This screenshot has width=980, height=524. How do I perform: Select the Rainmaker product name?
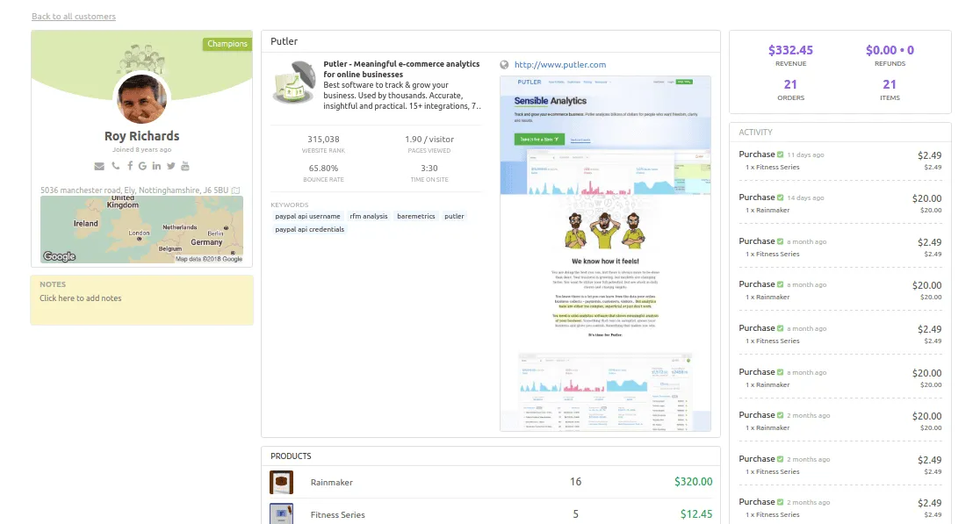(331, 482)
